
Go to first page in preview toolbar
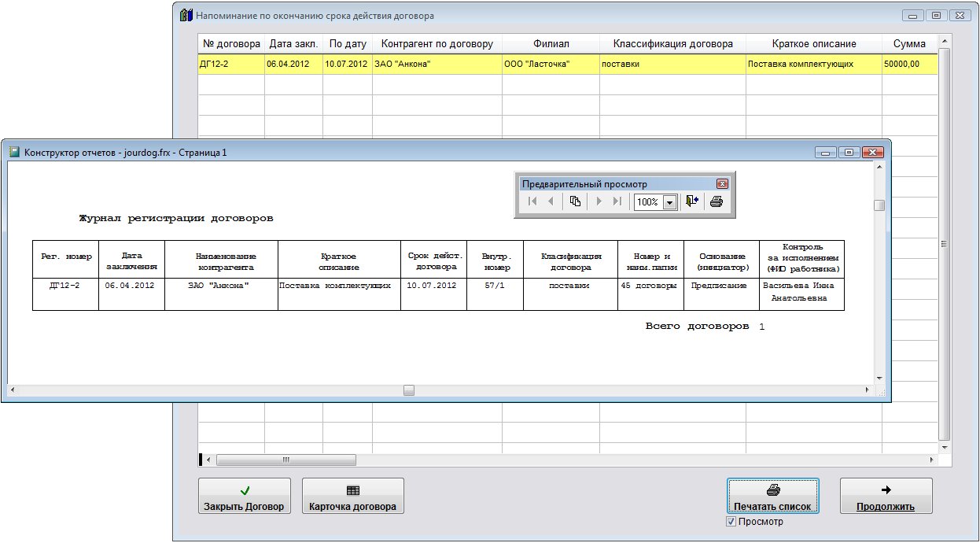coord(532,201)
